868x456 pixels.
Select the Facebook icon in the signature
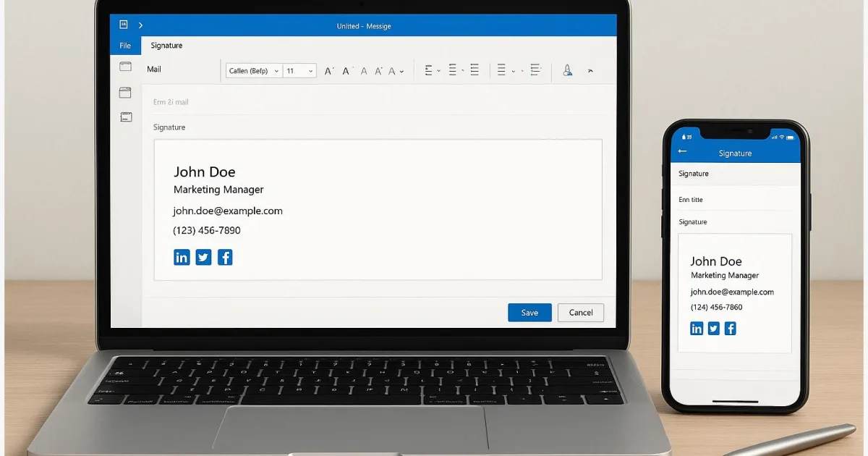(x=225, y=257)
